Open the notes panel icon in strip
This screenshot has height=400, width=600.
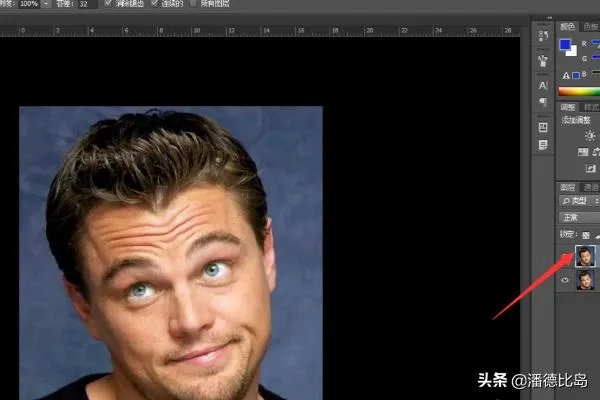point(543,145)
